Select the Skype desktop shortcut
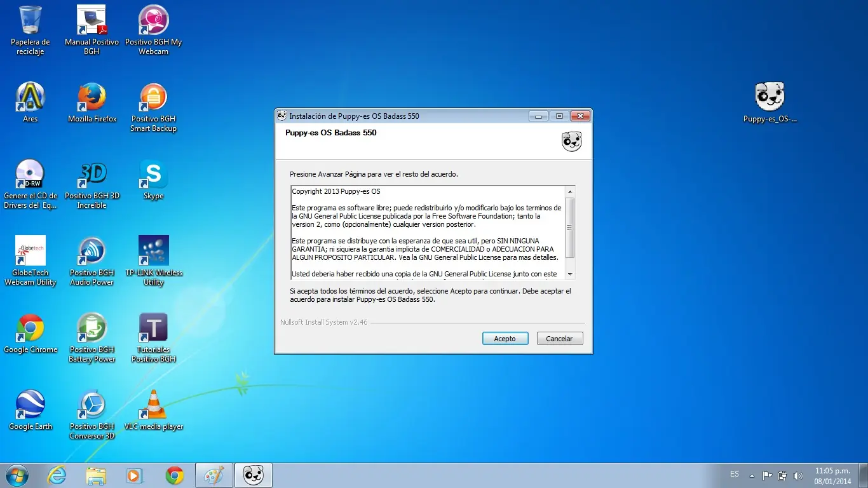Screen dimensions: 868x488 pos(153,179)
